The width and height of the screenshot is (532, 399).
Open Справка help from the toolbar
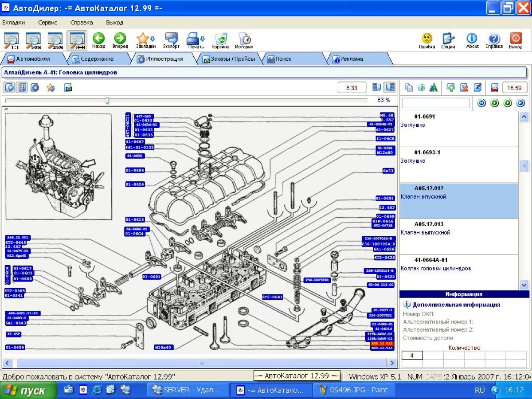click(x=494, y=40)
